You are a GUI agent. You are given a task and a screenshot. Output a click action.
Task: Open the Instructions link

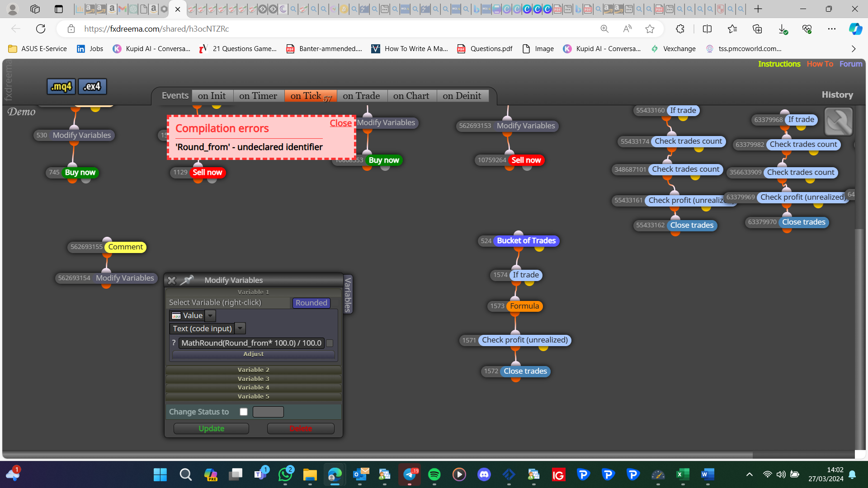point(779,64)
